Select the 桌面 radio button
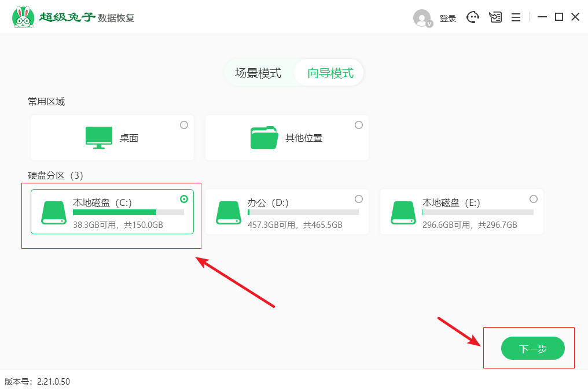The image size is (588, 391). (x=184, y=125)
